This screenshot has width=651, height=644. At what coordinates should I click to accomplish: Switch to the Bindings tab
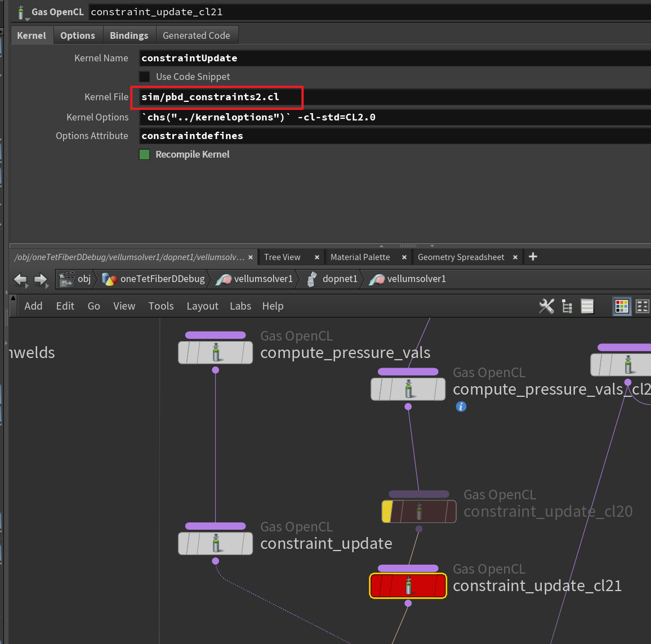129,35
